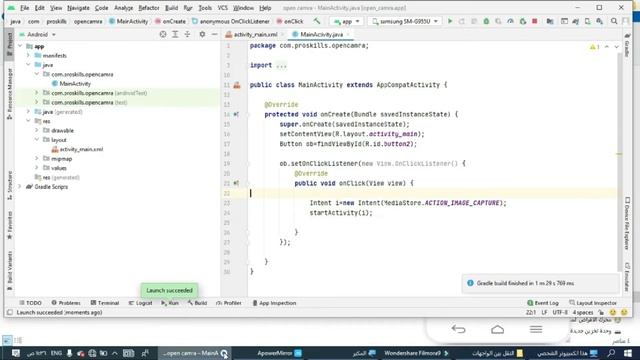Open the Gradle side panel tab
The image size is (640, 360).
pyautogui.click(x=627, y=45)
